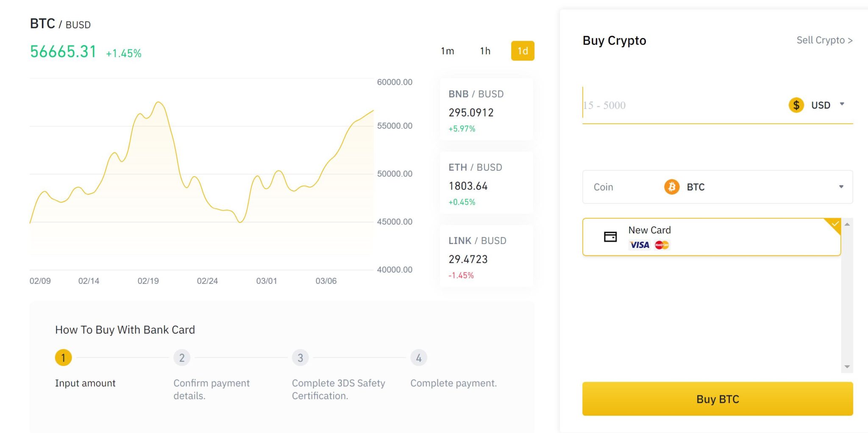
Task: Select the New Card payment option
Action: 712,237
